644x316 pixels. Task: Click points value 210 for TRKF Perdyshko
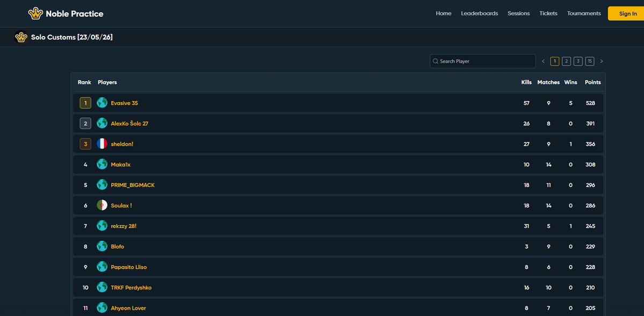pyautogui.click(x=590, y=288)
